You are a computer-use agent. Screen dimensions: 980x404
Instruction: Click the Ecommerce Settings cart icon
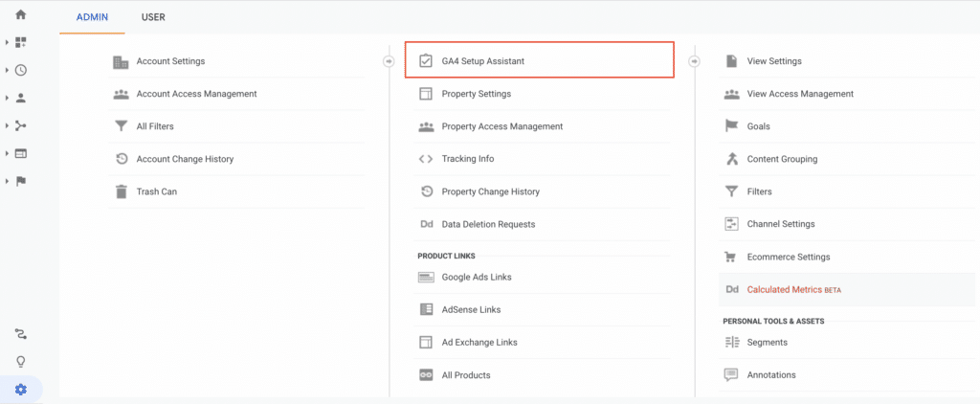(730, 257)
